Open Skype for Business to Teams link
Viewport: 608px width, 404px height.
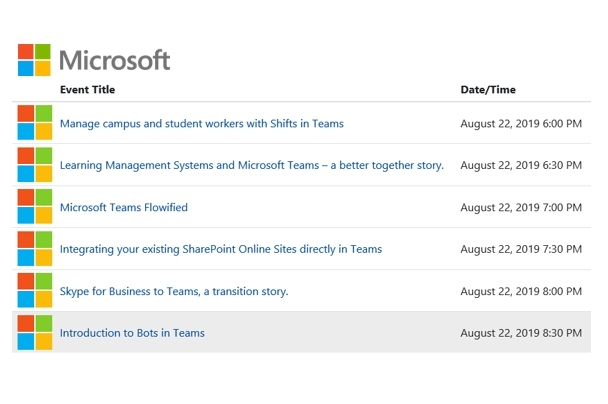point(173,292)
